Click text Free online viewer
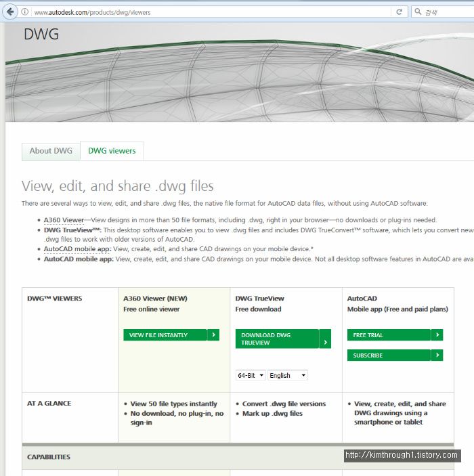The height and width of the screenshot is (476, 474). pyautogui.click(x=151, y=309)
